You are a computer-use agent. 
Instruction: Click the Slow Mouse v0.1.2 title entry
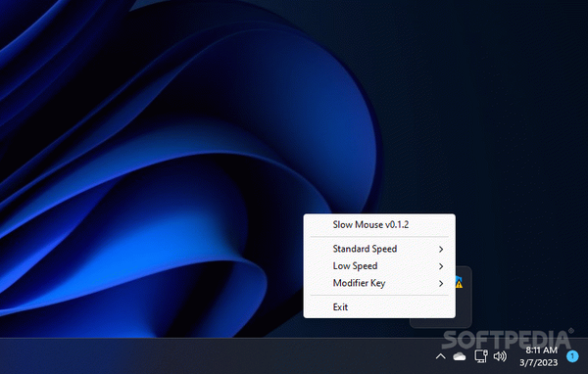click(x=379, y=225)
